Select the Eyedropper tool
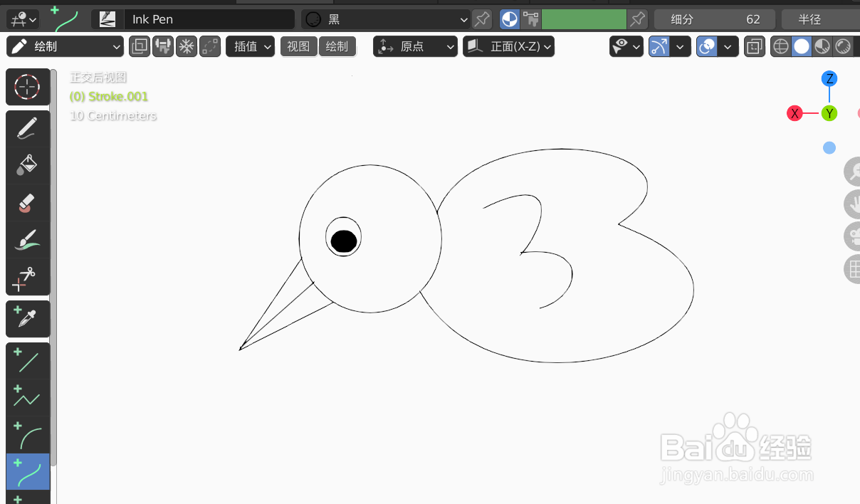This screenshot has height=504, width=860. pyautogui.click(x=28, y=319)
